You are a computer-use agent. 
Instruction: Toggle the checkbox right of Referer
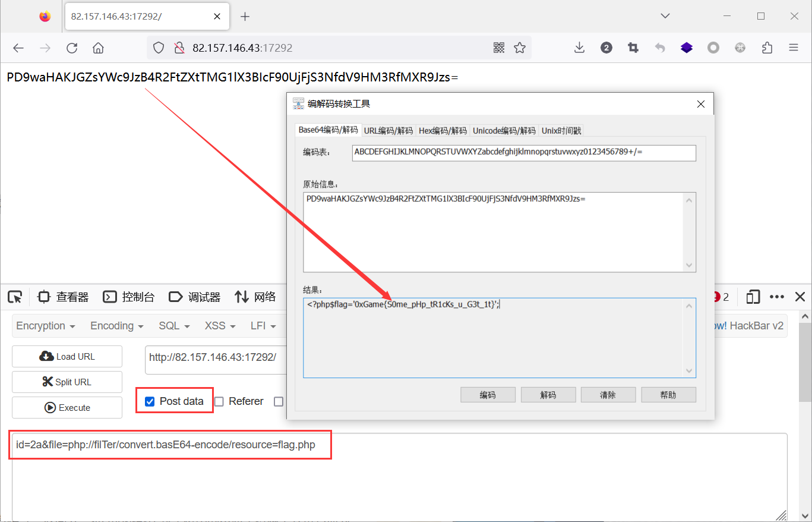[279, 401]
